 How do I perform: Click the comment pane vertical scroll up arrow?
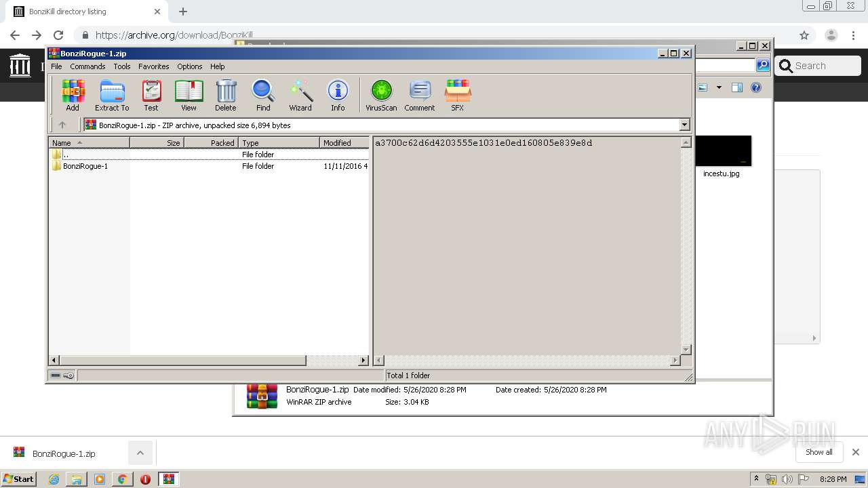click(x=686, y=142)
